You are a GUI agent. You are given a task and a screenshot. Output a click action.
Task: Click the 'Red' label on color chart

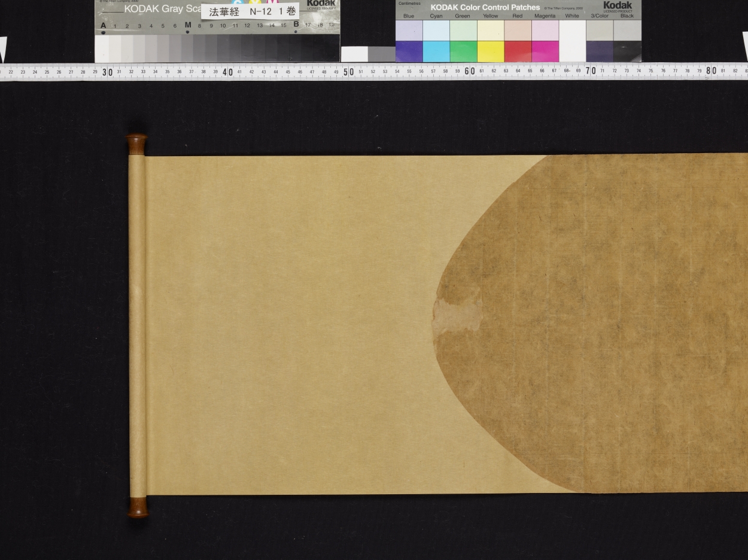tap(518, 16)
